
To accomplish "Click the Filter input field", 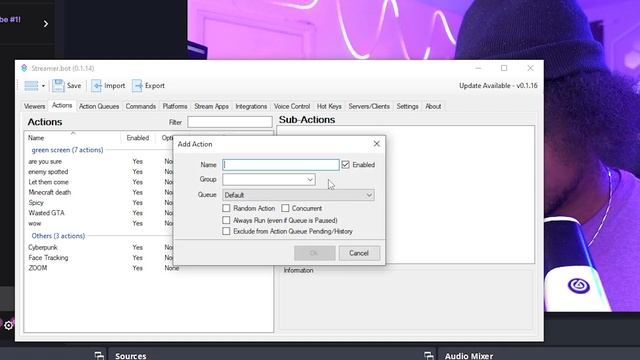I will point(230,122).
